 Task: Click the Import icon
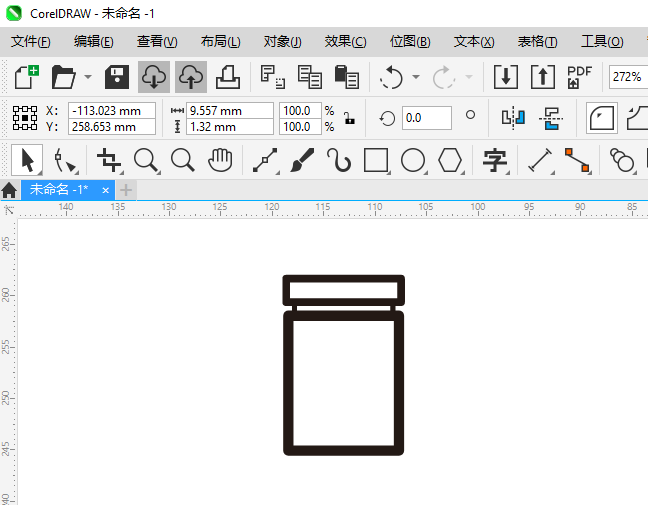click(x=506, y=77)
